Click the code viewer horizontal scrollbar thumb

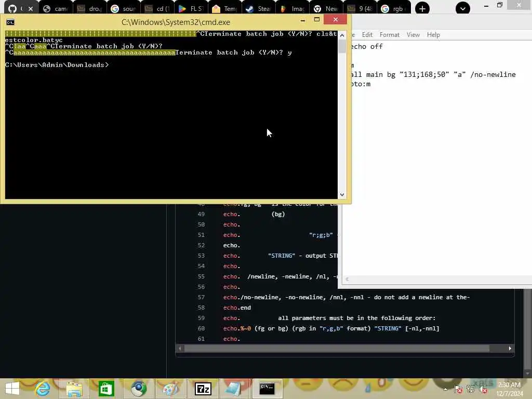tap(337, 349)
